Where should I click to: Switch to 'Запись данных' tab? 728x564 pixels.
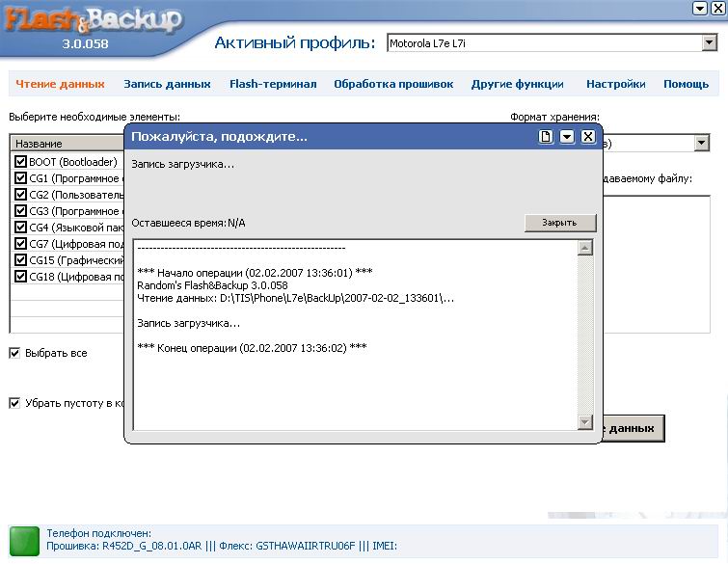coord(167,84)
